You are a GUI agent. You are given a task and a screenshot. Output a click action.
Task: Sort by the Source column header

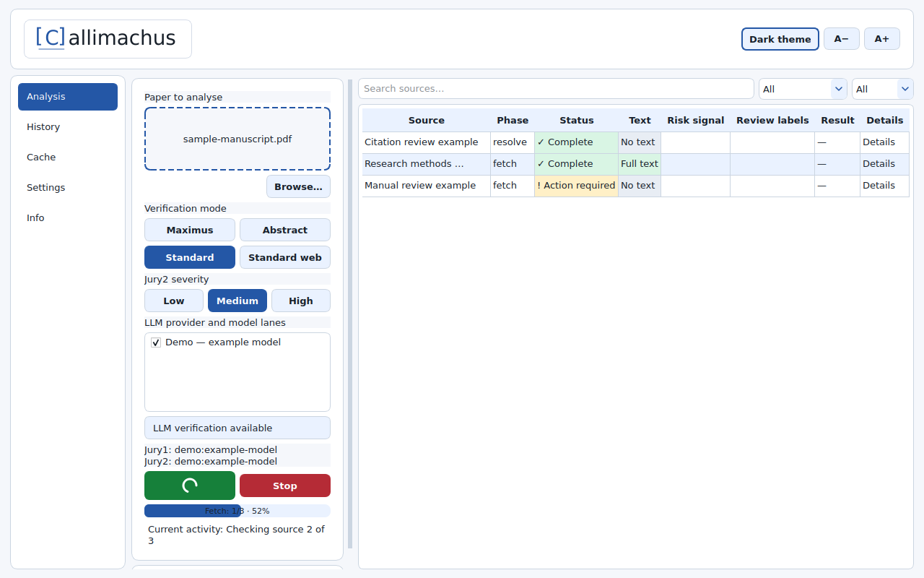pos(427,121)
